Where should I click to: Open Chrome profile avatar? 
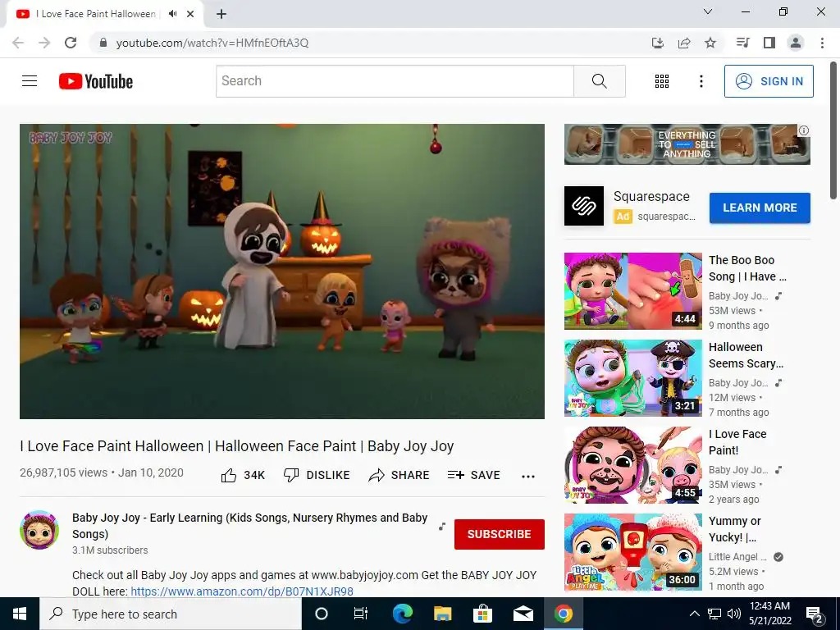pos(796,43)
